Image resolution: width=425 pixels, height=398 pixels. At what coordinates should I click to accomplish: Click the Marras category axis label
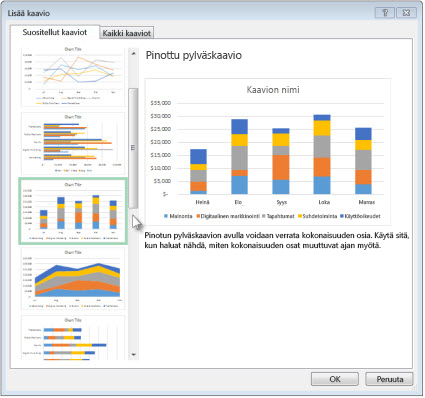(367, 202)
